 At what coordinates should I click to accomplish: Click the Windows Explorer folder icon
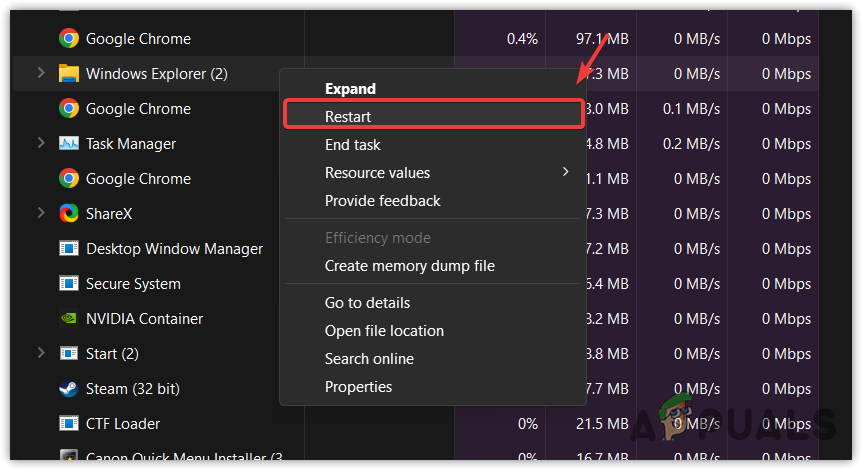[x=69, y=74]
